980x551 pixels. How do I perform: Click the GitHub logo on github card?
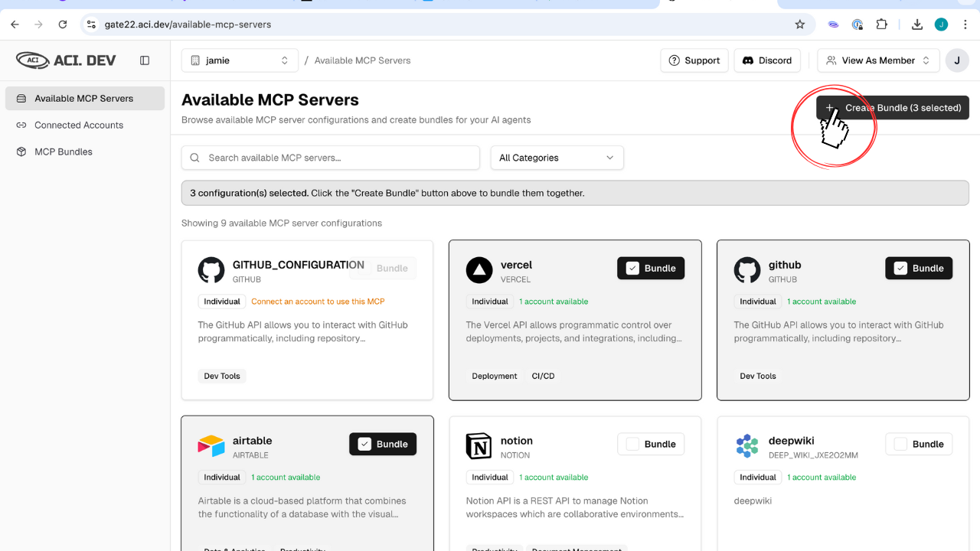coord(747,270)
